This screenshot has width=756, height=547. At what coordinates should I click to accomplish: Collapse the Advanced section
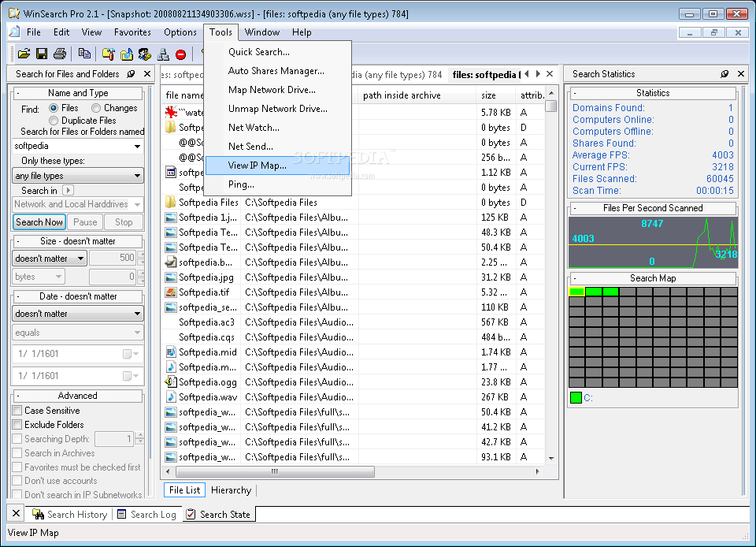tap(18, 396)
